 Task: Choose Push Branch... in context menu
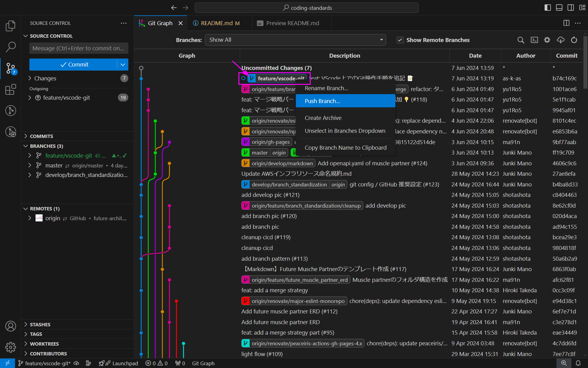(345, 101)
